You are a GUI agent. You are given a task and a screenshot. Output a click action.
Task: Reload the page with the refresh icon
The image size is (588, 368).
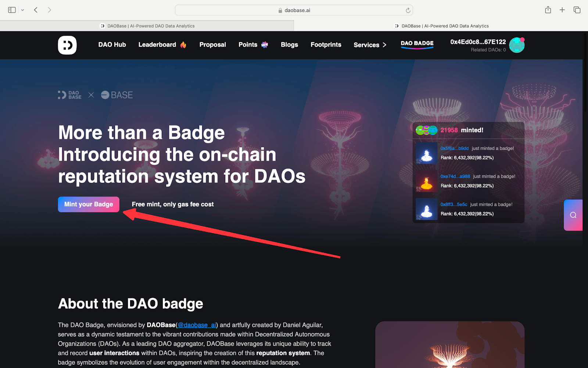408,10
